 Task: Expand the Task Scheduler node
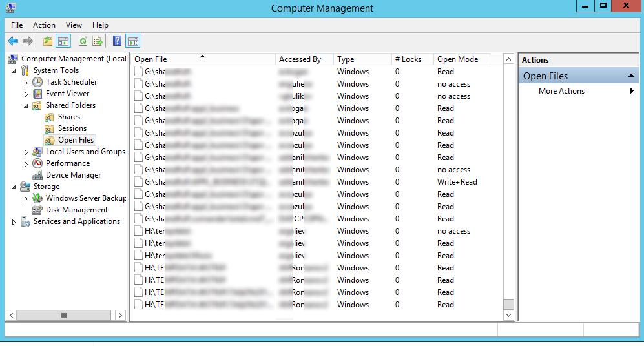(x=26, y=83)
